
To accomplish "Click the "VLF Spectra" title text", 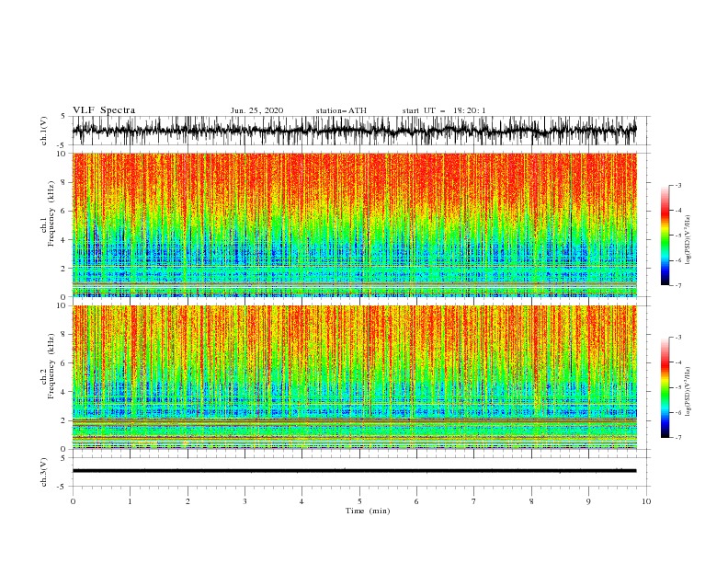I will [104, 110].
